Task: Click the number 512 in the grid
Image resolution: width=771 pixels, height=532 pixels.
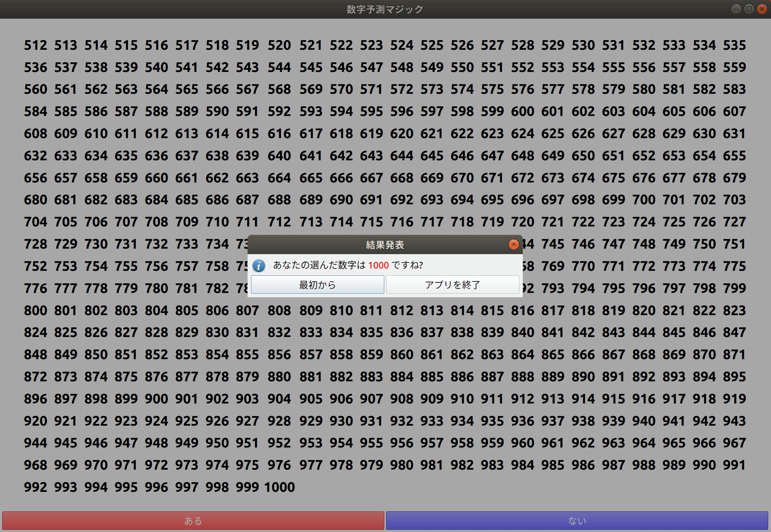Action: [35, 45]
